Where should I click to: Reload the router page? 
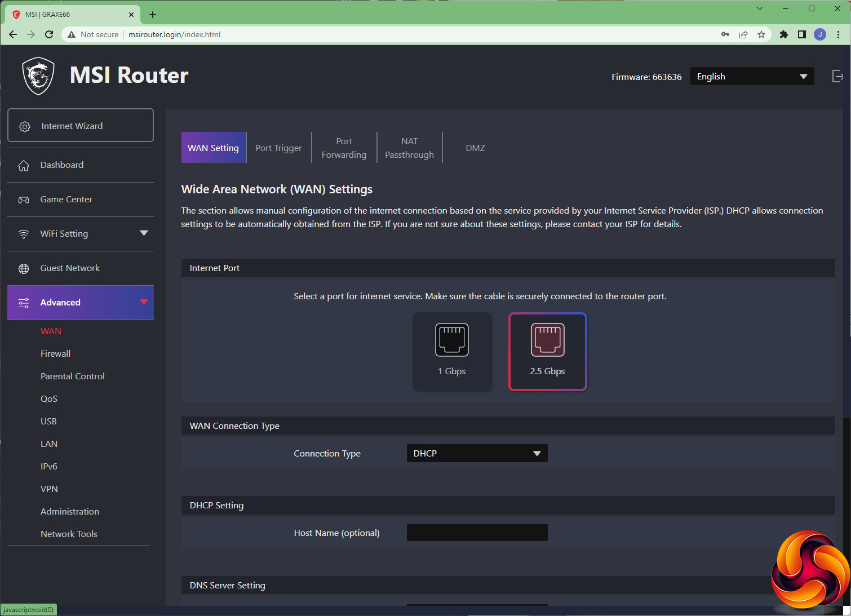pos(49,34)
